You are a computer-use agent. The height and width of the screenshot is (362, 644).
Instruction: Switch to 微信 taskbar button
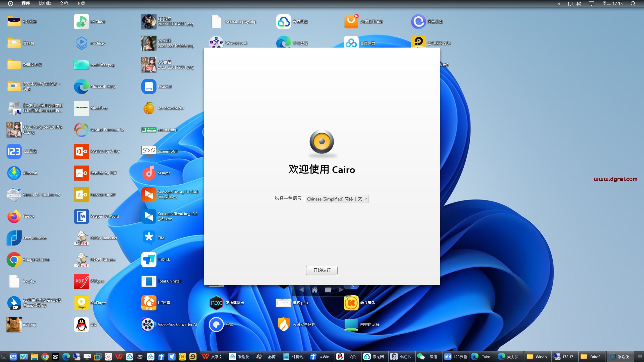coord(428,357)
